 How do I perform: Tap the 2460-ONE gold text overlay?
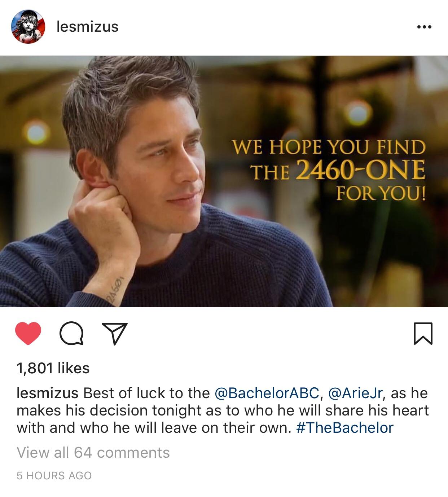360,170
